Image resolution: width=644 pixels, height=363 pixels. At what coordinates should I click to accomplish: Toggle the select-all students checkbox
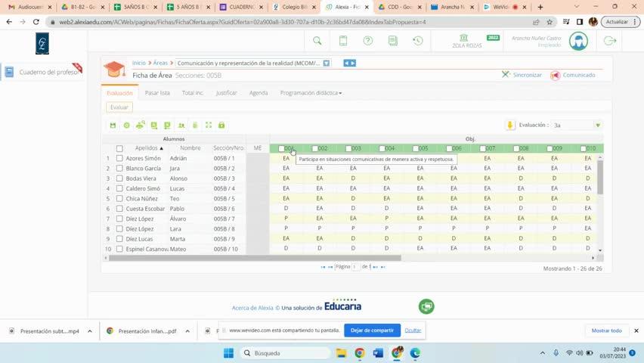(119, 149)
